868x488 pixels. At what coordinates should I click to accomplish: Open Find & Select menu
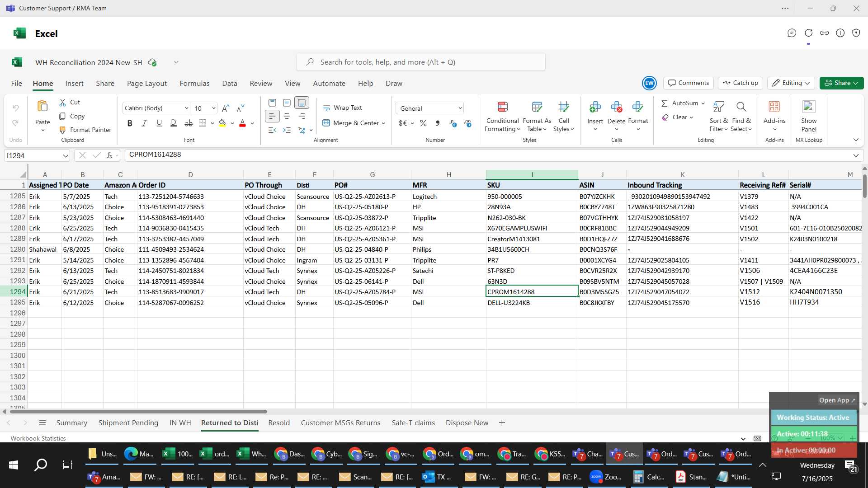point(741,117)
